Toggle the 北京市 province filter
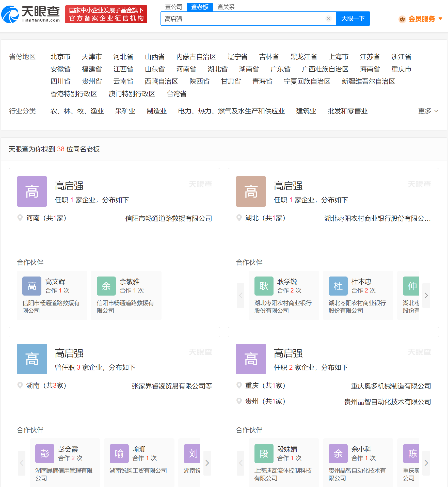 click(61, 57)
